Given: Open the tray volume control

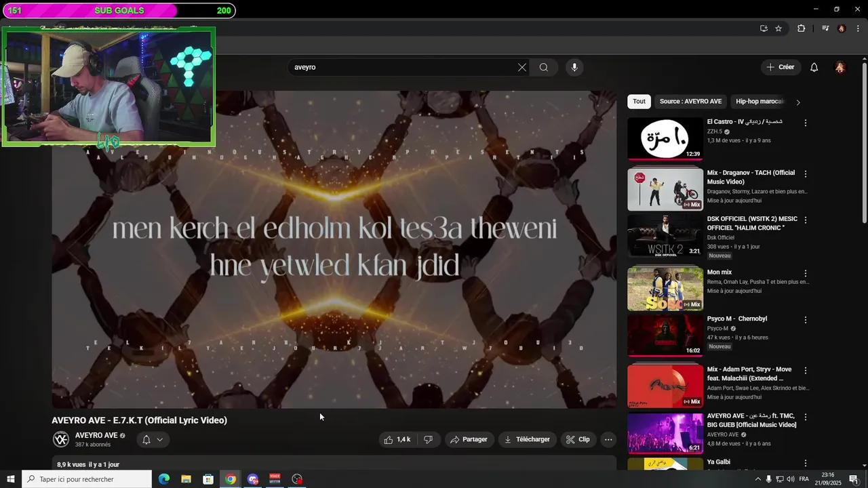Looking at the screenshot, I should point(791,479).
